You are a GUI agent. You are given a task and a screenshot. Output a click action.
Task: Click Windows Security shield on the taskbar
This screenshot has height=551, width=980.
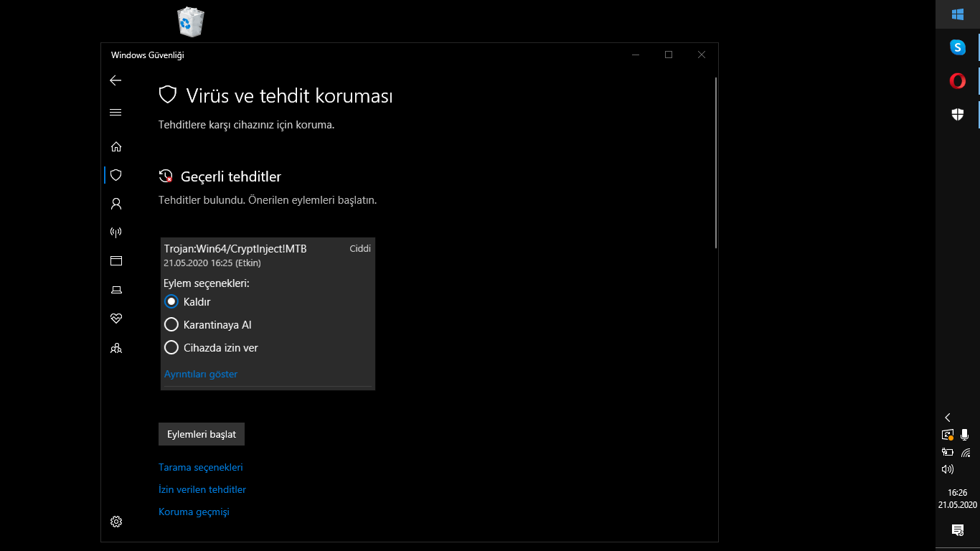point(958,114)
